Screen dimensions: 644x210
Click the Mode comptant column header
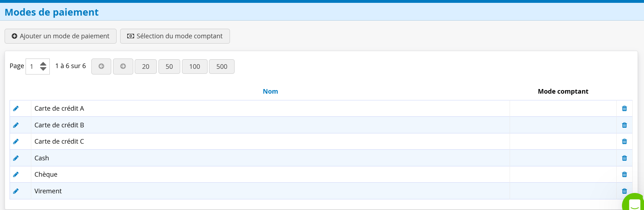coord(563,92)
